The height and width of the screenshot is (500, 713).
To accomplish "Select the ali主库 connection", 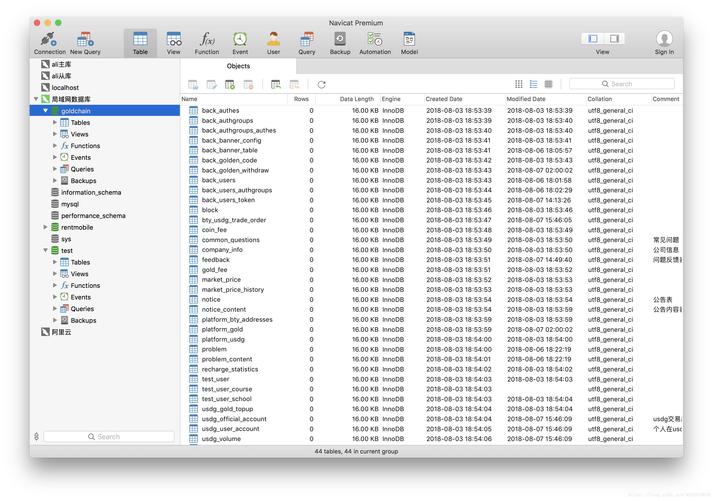I will click(61, 64).
